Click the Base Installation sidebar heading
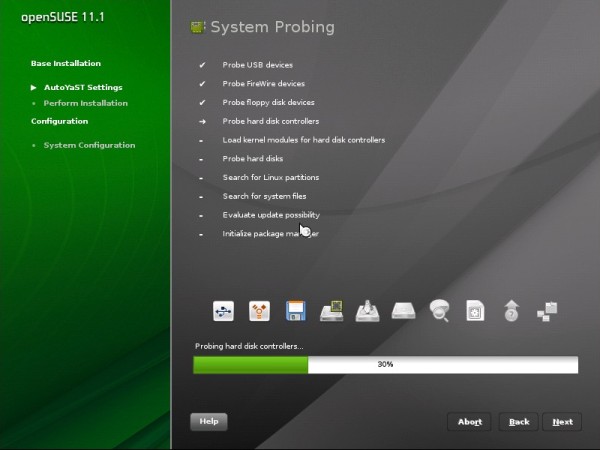 tap(66, 64)
